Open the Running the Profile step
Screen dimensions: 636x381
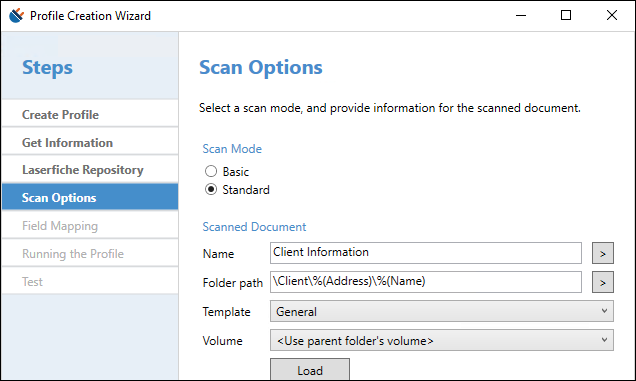click(90, 253)
